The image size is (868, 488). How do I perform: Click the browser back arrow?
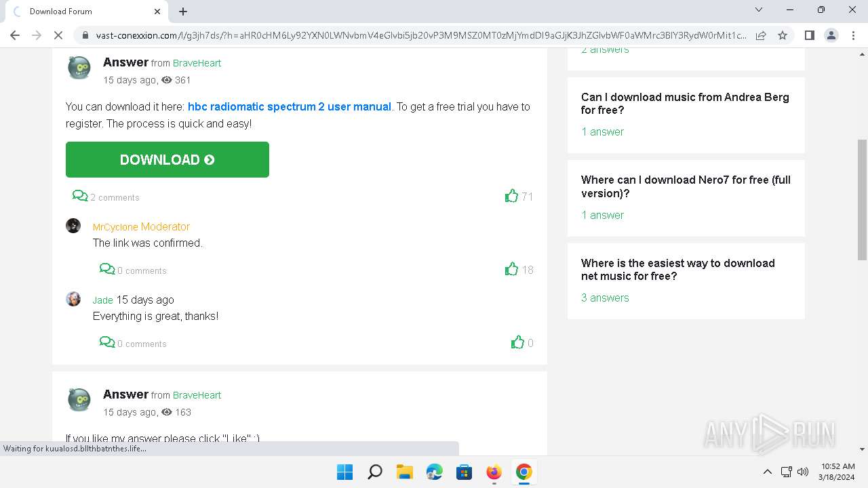point(15,35)
